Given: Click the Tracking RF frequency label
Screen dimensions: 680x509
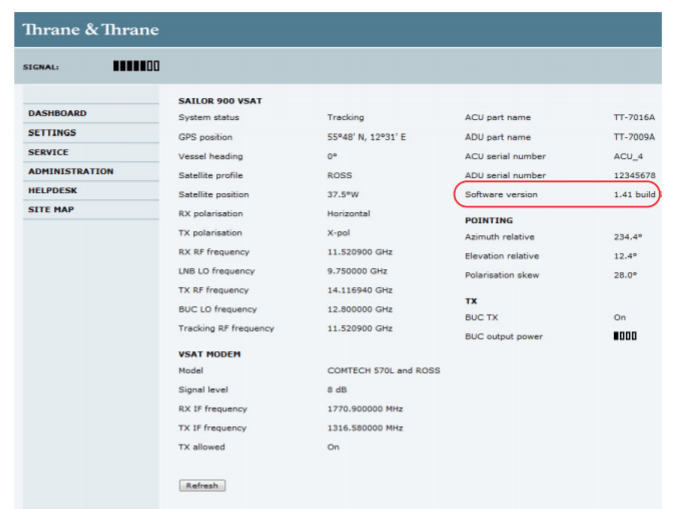Looking at the screenshot, I should coord(226,328).
